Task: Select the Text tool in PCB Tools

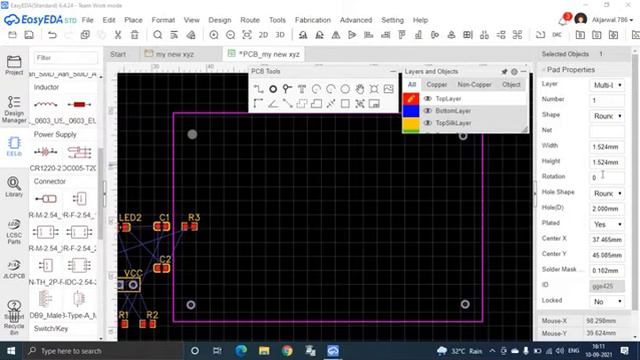Action: pyautogui.click(x=302, y=89)
